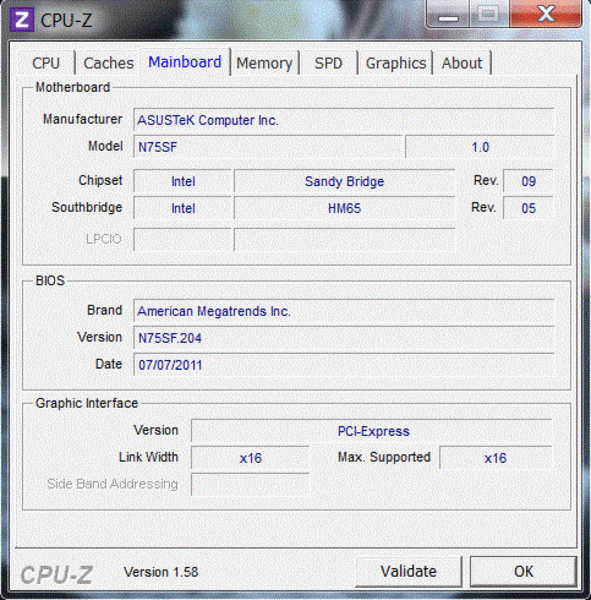
Task: Click the Version 1.58 text
Action: (161, 572)
